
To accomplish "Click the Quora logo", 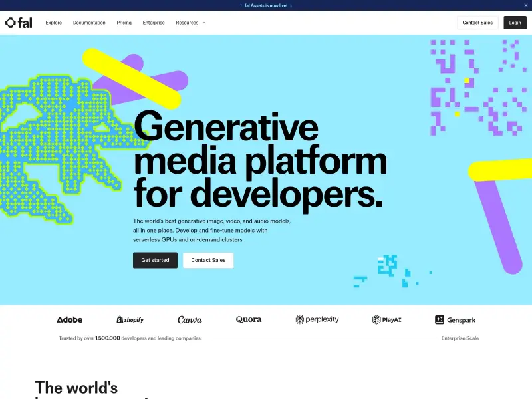I will tap(249, 319).
